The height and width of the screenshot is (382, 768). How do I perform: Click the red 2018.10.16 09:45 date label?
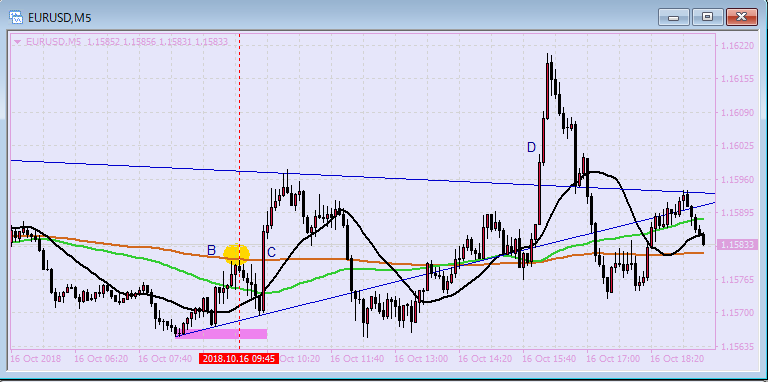tap(239, 358)
